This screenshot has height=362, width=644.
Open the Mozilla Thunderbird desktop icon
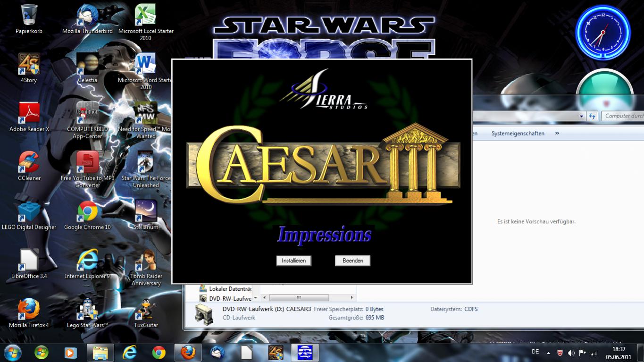click(x=87, y=19)
